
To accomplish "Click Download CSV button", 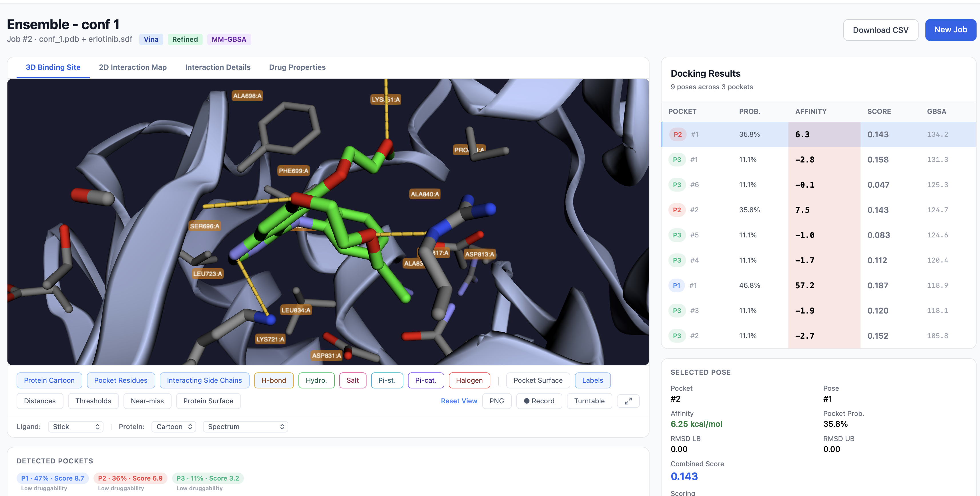I will coord(880,30).
